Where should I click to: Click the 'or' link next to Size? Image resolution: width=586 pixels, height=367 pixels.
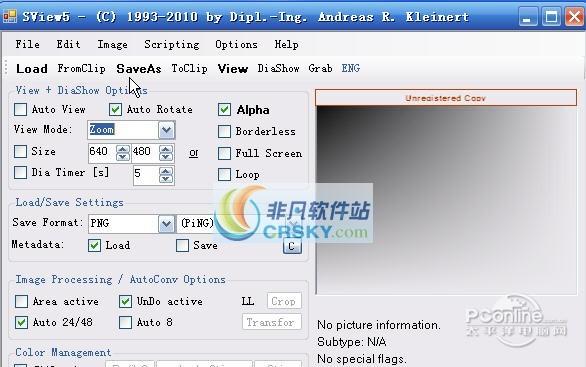point(194,153)
